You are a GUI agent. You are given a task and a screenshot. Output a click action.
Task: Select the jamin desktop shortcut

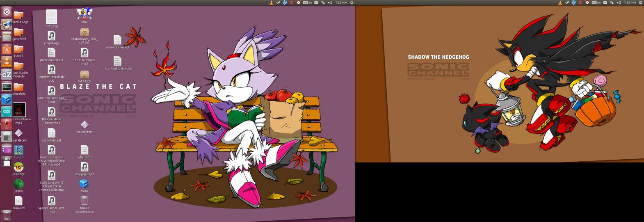(18, 185)
